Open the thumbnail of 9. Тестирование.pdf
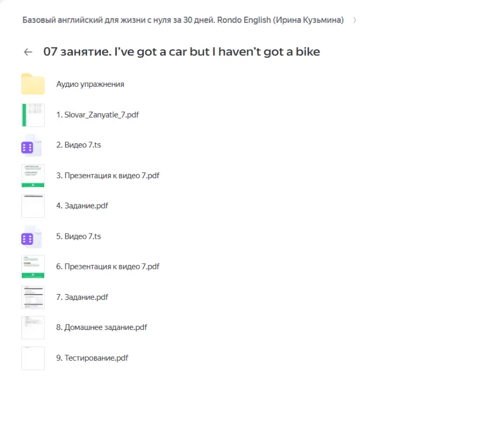The width and height of the screenshot is (504, 424). [x=33, y=358]
